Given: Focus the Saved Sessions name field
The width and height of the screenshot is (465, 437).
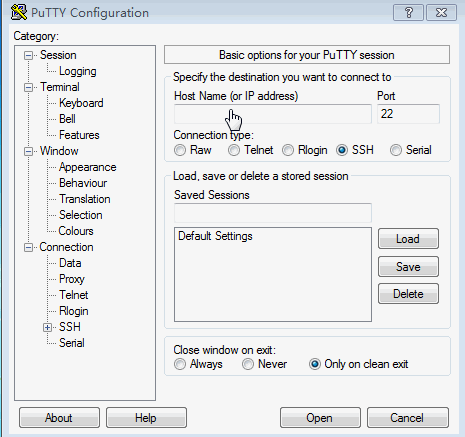Looking at the screenshot, I should [273, 213].
